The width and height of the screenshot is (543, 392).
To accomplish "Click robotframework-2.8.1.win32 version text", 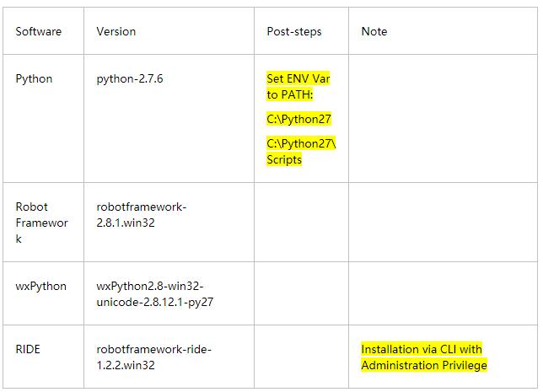I will [x=142, y=215].
